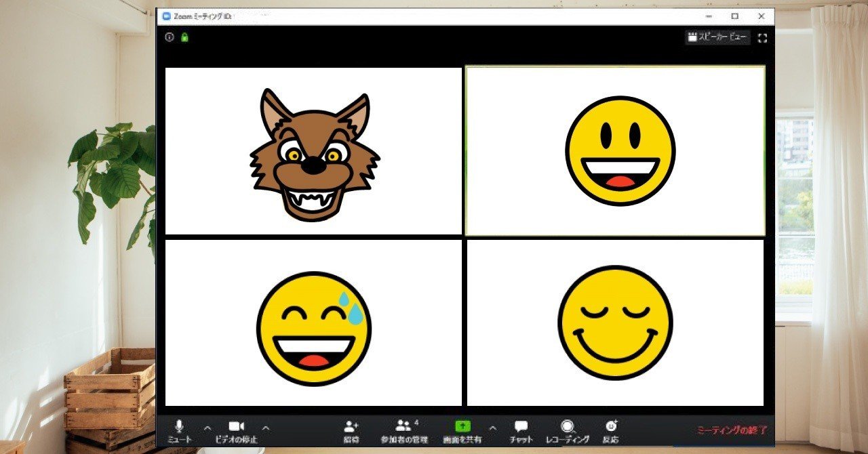The height and width of the screenshot is (454, 868).
Task: Select the closed-eyes smiling face tile
Action: point(616,323)
